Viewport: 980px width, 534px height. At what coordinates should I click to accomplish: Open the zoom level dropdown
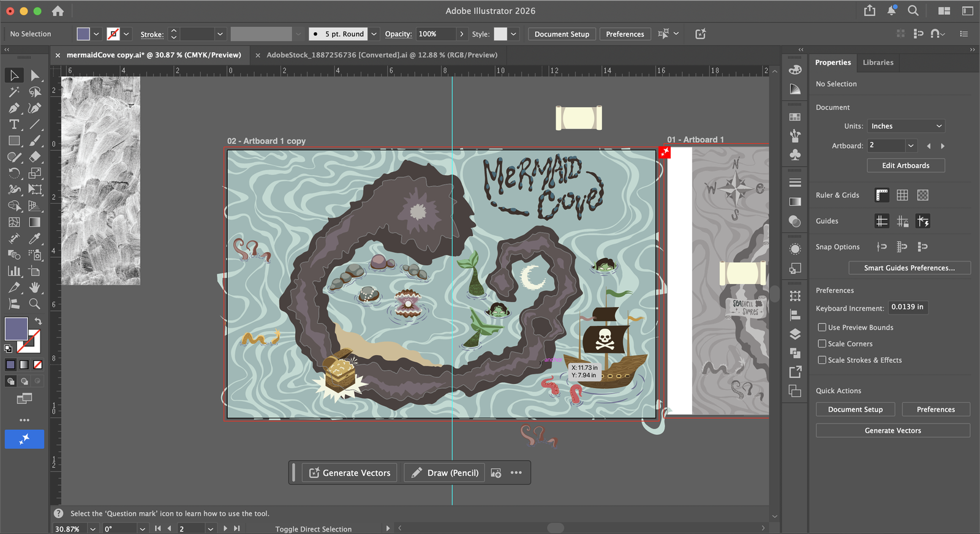93,528
